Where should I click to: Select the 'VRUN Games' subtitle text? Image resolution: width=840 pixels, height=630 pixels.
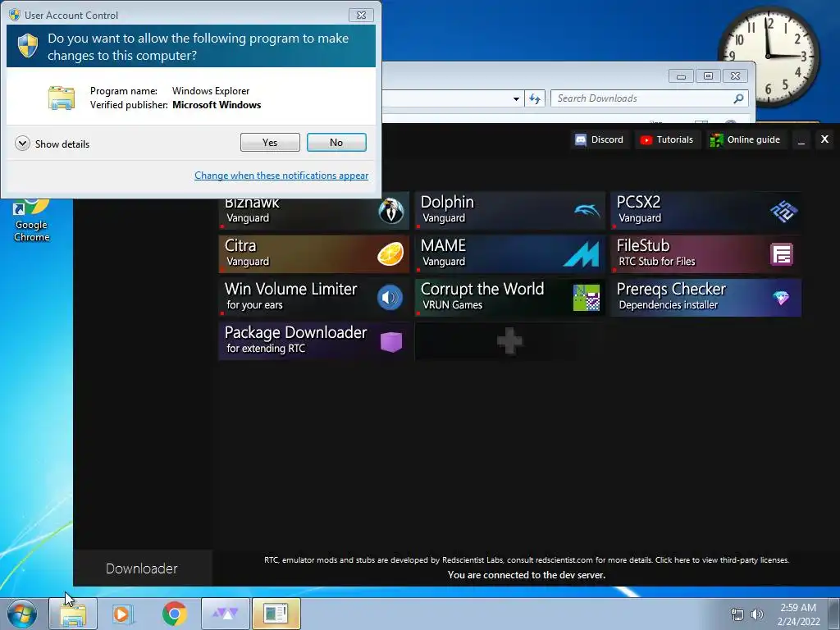(452, 305)
